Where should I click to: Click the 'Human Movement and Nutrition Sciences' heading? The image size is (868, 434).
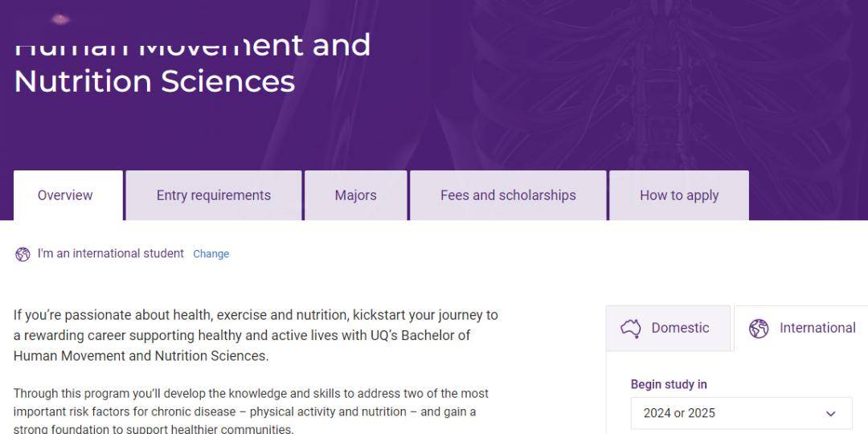[x=192, y=64]
